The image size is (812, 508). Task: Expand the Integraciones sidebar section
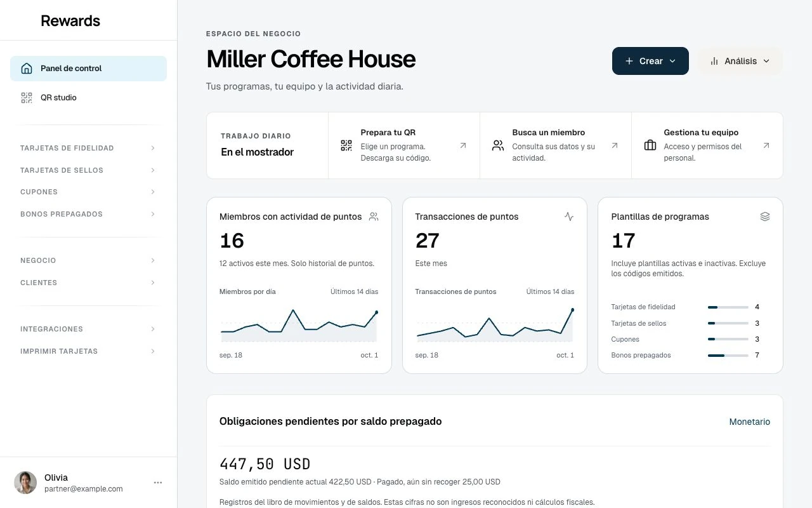(x=88, y=329)
